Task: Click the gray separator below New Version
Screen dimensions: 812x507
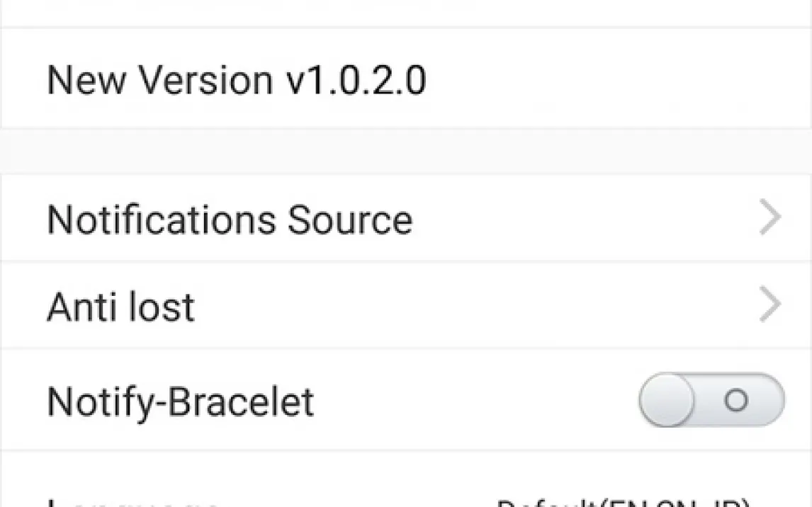Action: coord(405,151)
